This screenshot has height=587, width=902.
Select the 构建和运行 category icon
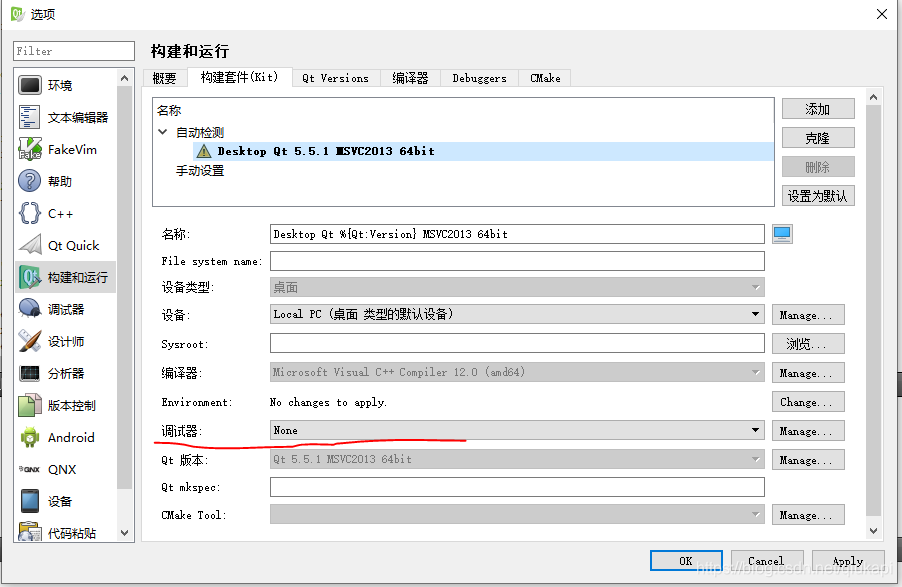tap(30, 277)
